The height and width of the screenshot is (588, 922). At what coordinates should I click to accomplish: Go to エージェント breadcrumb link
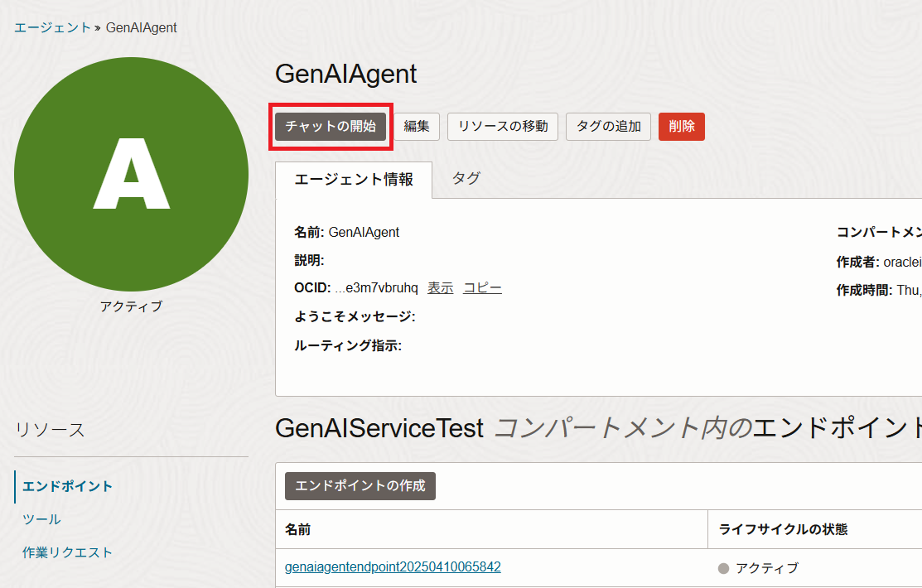[52, 27]
